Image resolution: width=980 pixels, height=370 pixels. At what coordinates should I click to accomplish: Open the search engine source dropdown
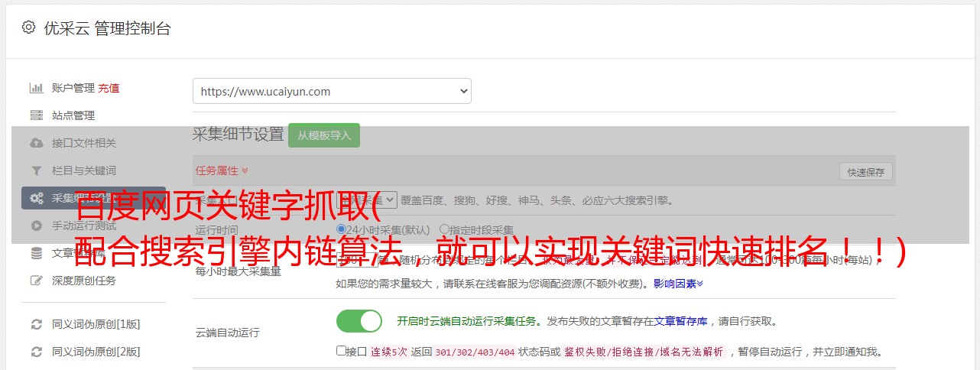(x=367, y=200)
